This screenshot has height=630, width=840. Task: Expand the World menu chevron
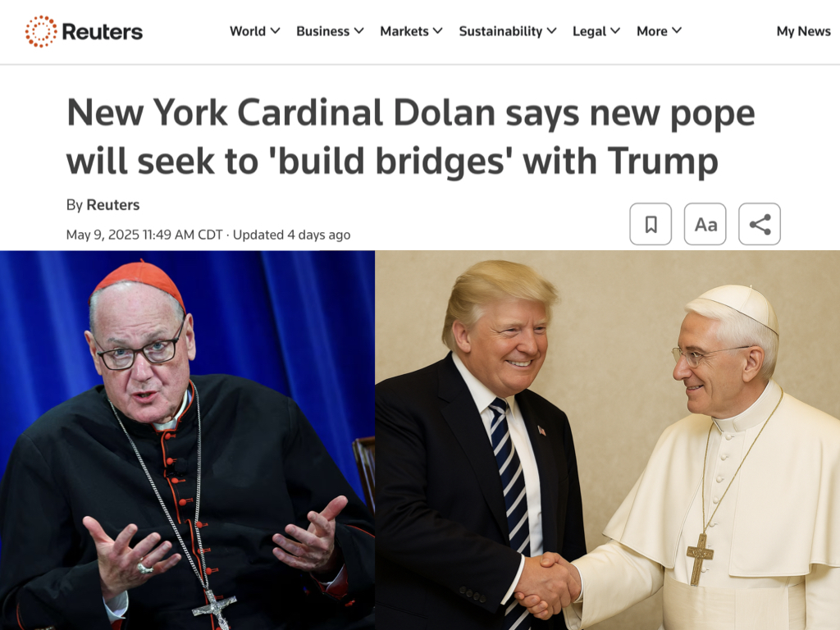click(x=276, y=31)
